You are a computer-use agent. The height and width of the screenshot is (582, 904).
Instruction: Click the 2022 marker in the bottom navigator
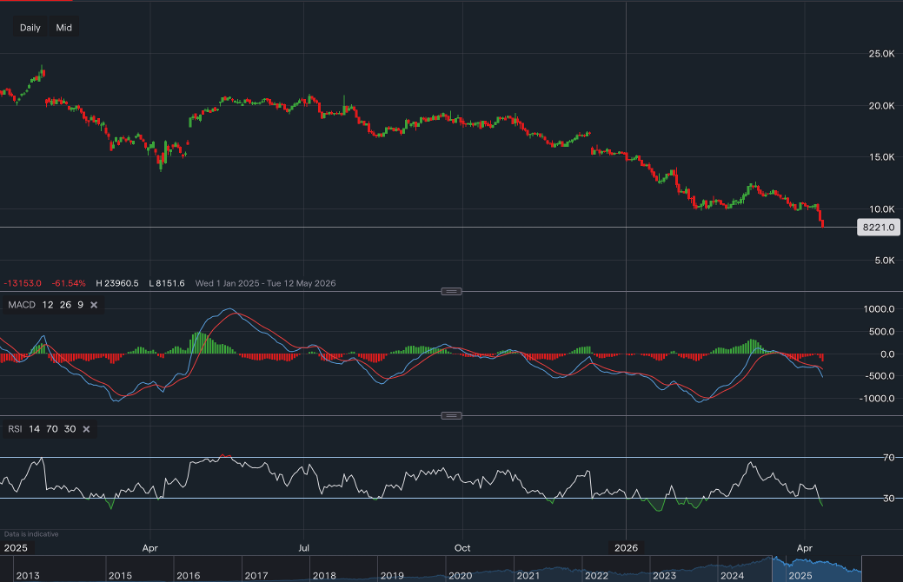pos(596,576)
